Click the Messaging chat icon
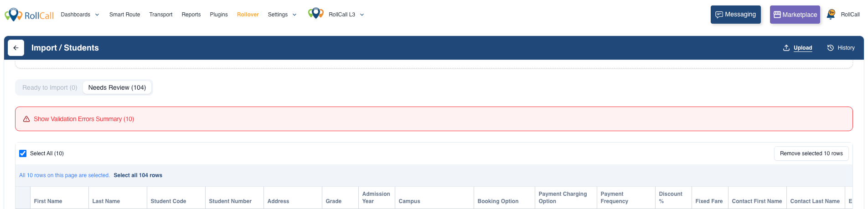This screenshot has height=209, width=868. (719, 15)
